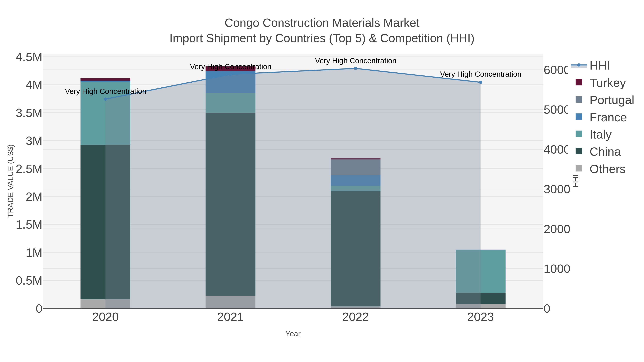Select the 2023 HHI data point
The height and width of the screenshot is (362, 644).
click(x=480, y=82)
